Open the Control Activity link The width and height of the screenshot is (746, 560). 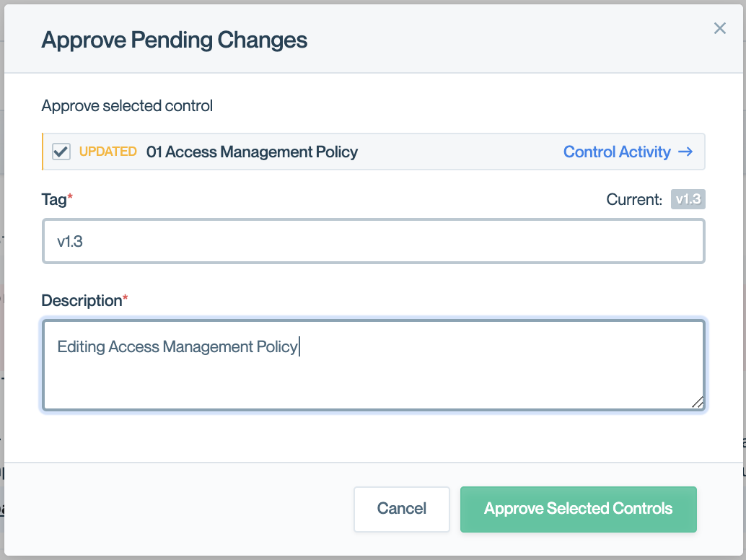[617, 152]
